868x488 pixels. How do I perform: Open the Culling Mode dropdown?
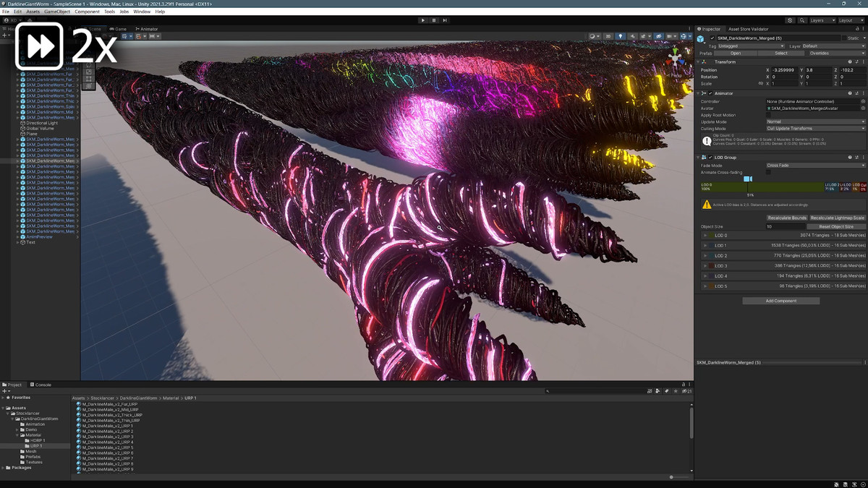click(815, 129)
